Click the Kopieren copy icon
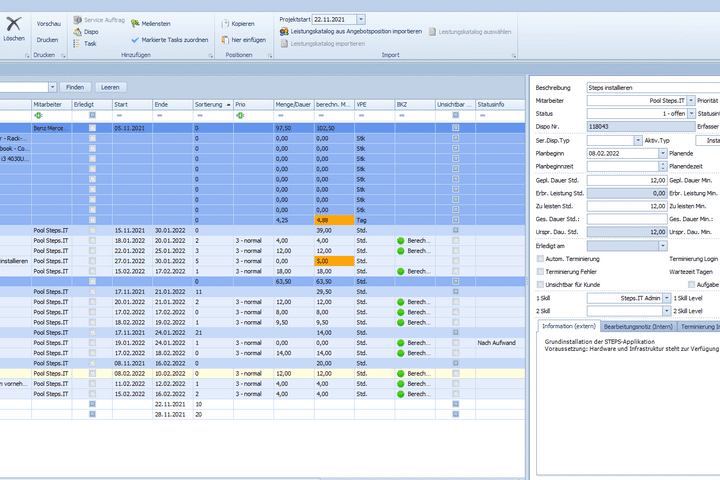Image resolution: width=720 pixels, height=480 pixels. pyautogui.click(x=224, y=22)
